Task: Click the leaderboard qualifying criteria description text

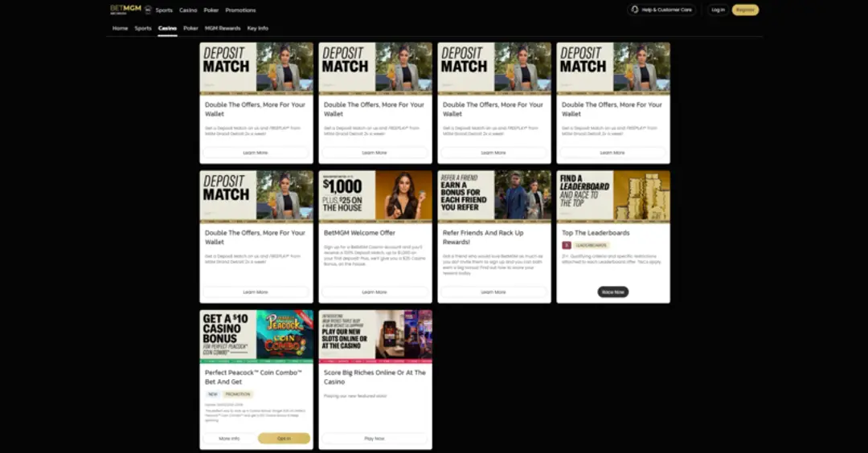Action: click(612, 259)
